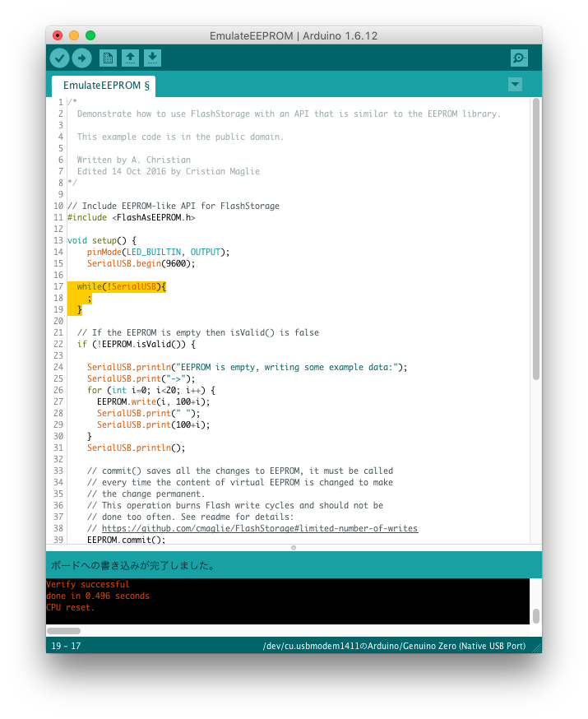Image resolution: width=588 pixels, height=719 pixels.
Task: Click the 'SerialUSB.print("->");' line
Action: (141, 378)
